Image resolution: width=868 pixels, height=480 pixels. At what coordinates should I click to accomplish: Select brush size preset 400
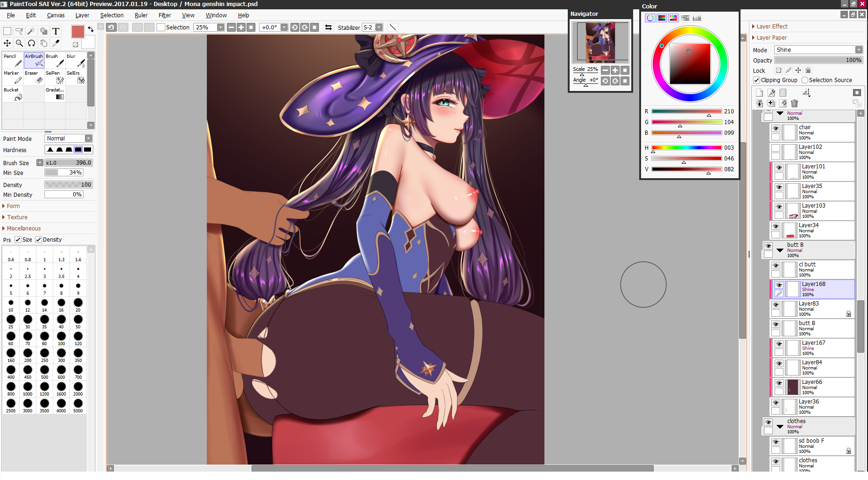pyautogui.click(x=11, y=372)
